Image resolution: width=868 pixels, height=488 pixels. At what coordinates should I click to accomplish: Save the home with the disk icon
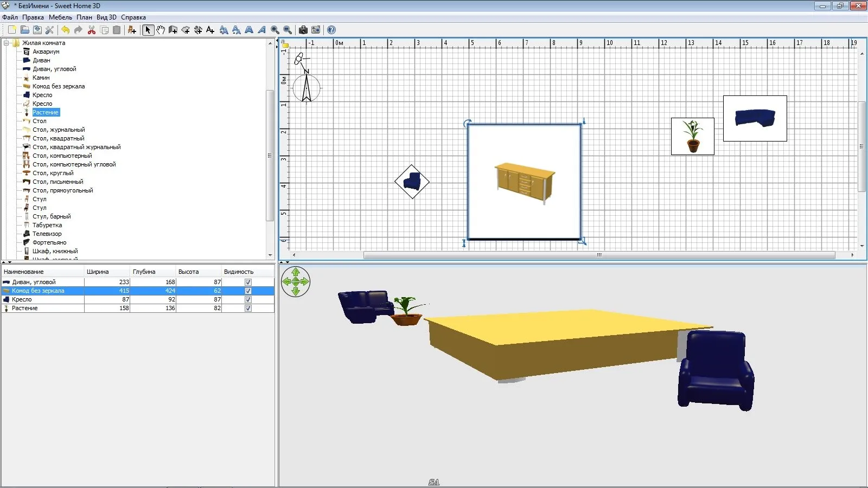coord(37,30)
